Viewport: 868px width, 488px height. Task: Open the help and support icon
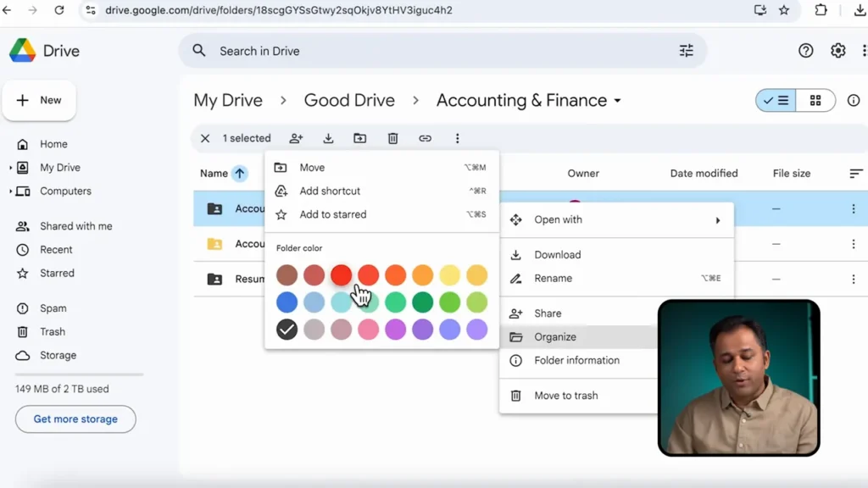[x=805, y=51]
